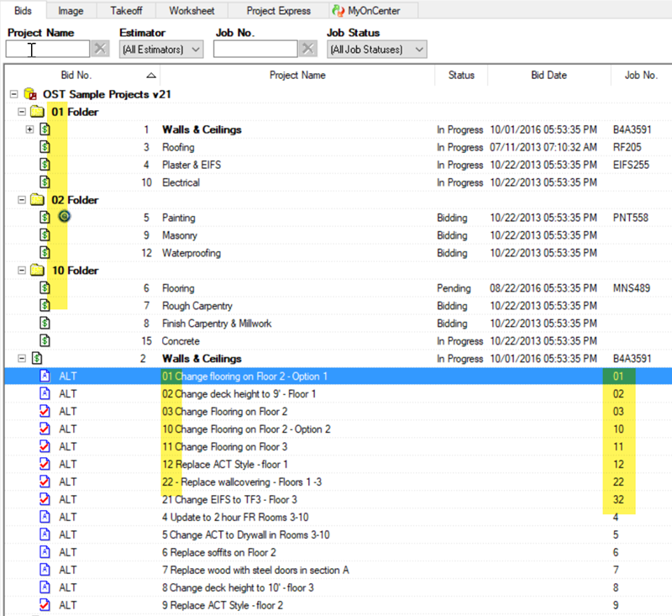Toggle checked alternate 9 Replace ACT Style floor 2
This screenshot has height=616, width=672.
click(45, 605)
